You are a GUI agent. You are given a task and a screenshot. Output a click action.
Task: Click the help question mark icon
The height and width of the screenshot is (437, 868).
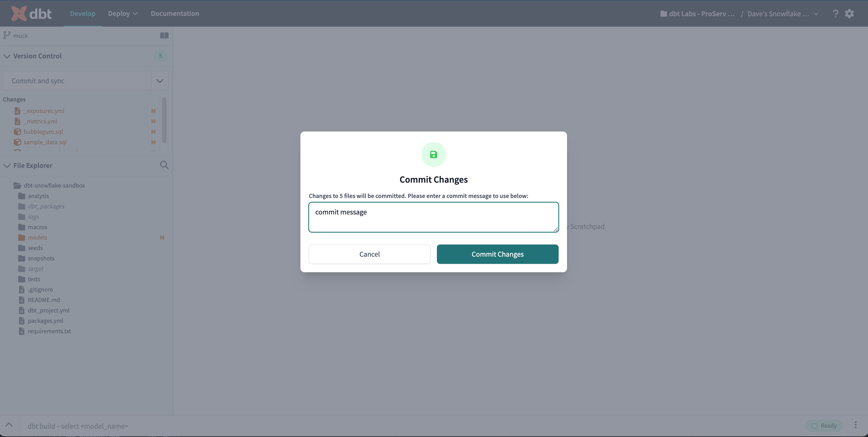click(x=836, y=13)
